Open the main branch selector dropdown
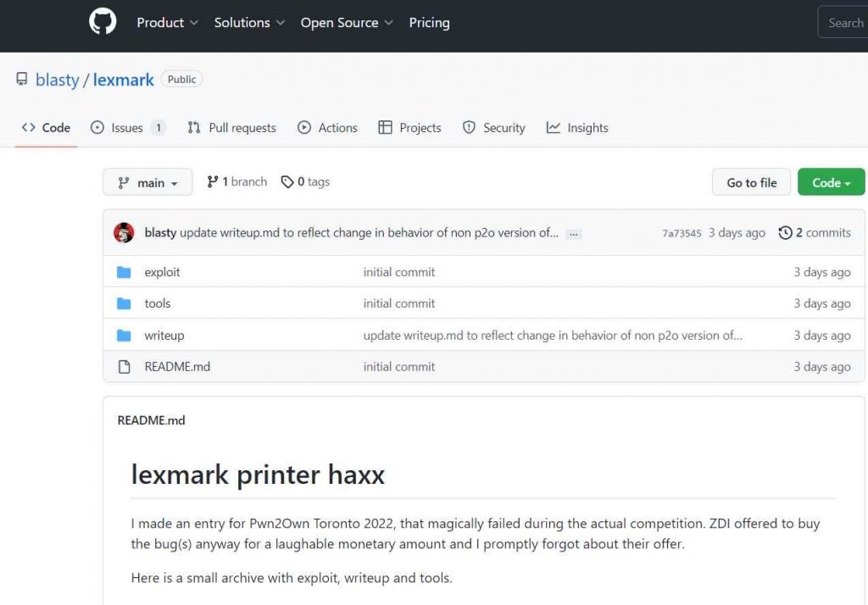This screenshot has width=868, height=605. [x=147, y=182]
